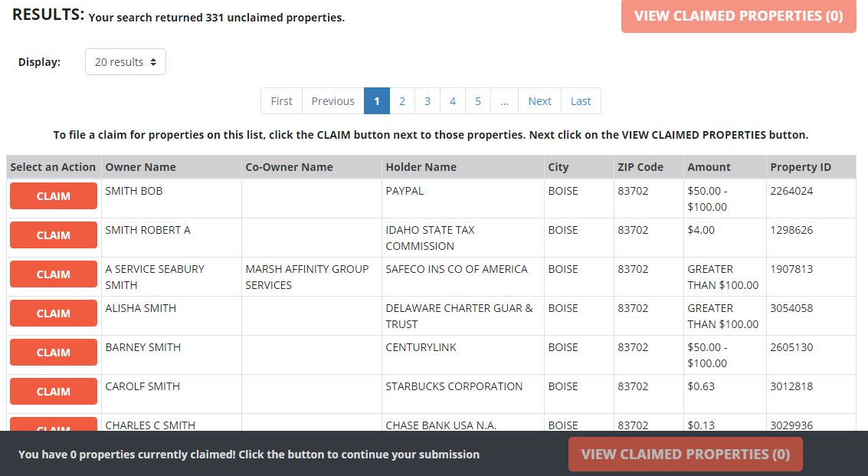Click VIEW CLAIMED PROPERTIES in the bottom bar

click(x=685, y=454)
